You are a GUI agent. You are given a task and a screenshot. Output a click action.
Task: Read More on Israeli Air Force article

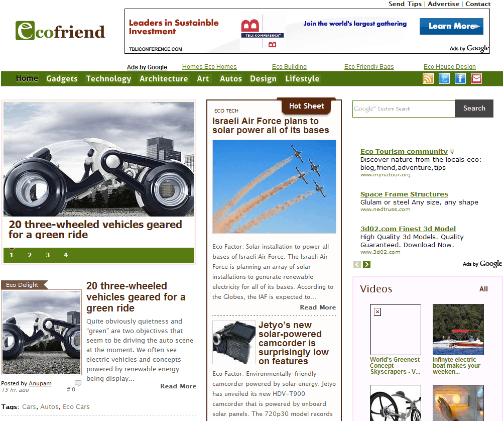point(318,307)
